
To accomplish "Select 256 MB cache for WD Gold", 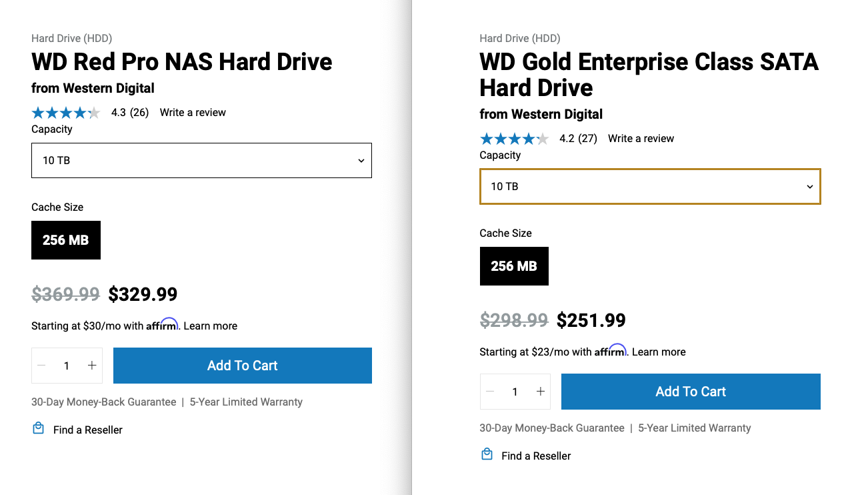I will (x=514, y=266).
